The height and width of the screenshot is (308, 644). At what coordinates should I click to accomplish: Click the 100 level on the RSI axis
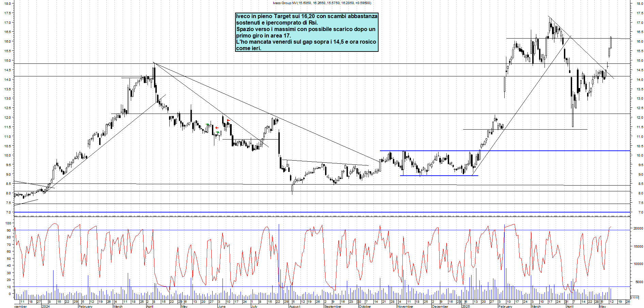click(8, 223)
